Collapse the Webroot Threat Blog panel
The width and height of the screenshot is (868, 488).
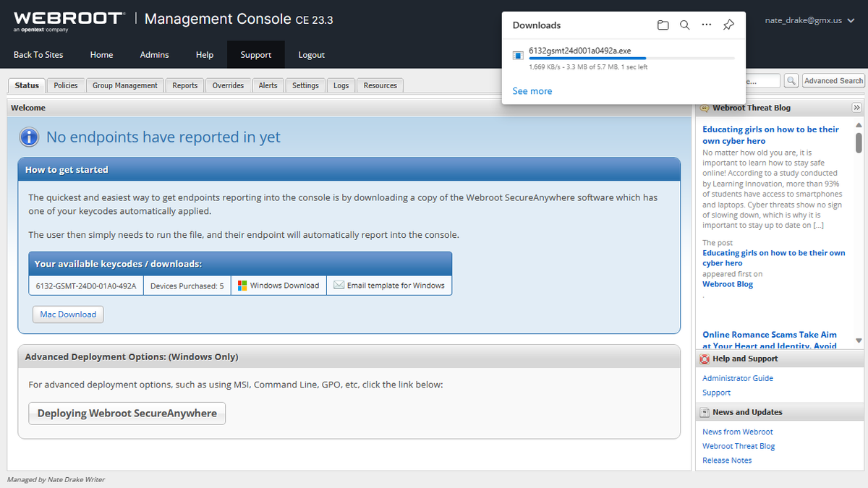pyautogui.click(x=856, y=107)
